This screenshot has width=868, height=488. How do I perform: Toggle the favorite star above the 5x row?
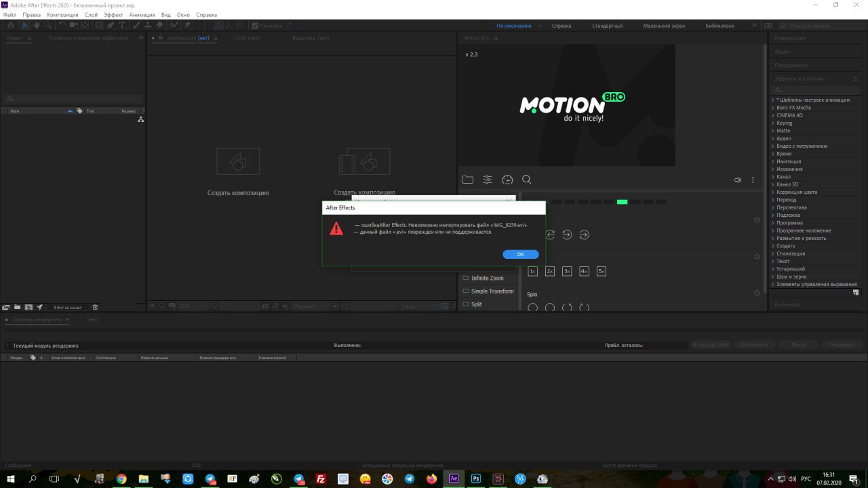[x=757, y=256]
